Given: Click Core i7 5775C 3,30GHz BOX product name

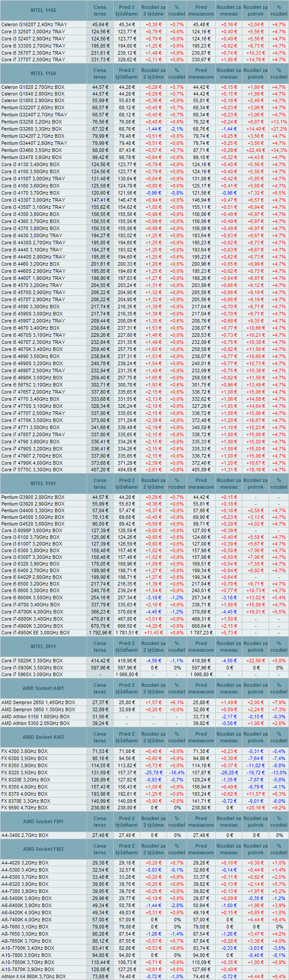Looking at the screenshot, I should tap(32, 470).
